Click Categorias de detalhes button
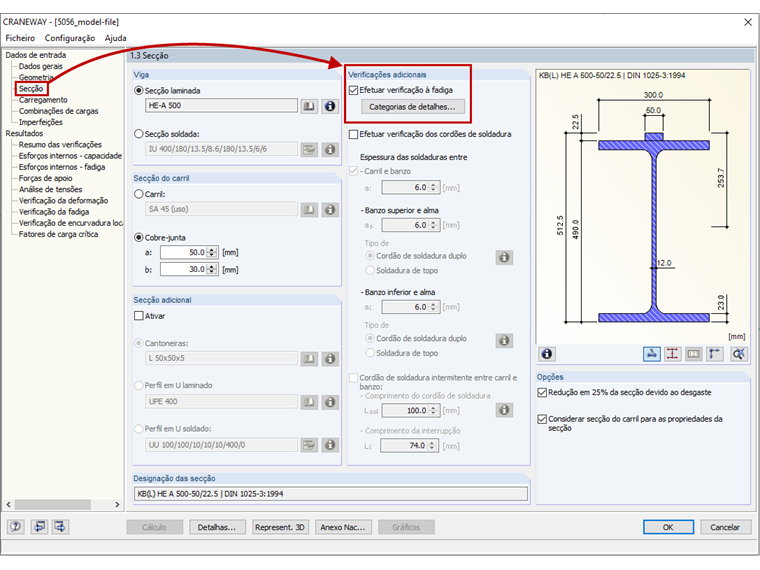 (412, 107)
